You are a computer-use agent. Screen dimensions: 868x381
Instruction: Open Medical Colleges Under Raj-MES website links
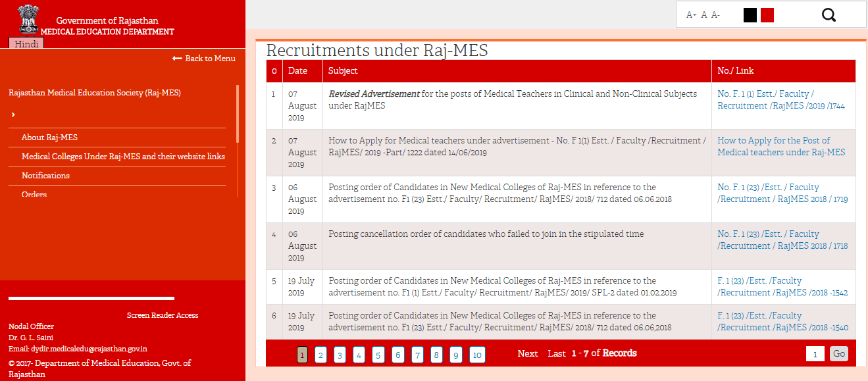123,157
